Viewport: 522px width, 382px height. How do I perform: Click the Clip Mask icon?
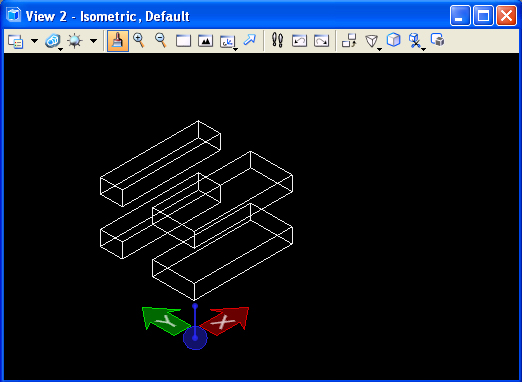tap(438, 40)
